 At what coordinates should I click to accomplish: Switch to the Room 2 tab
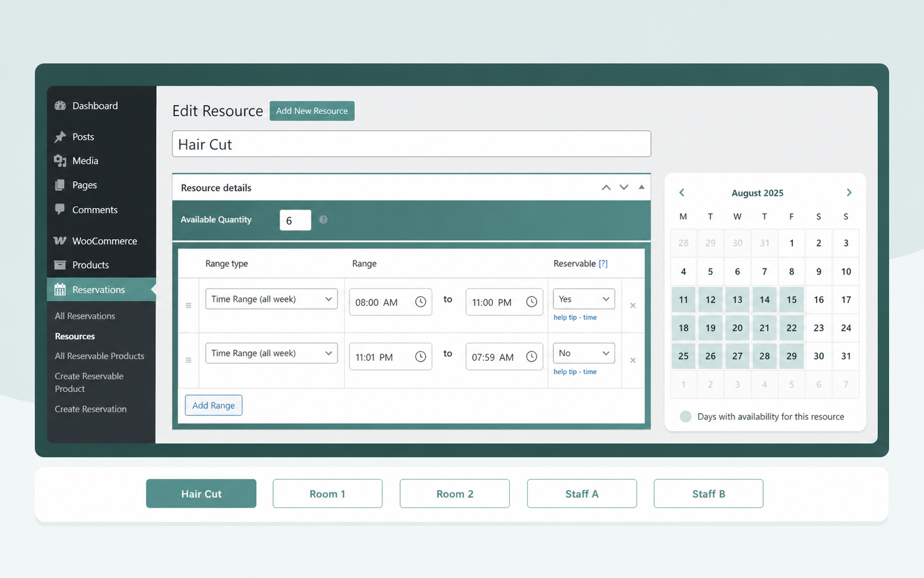(454, 494)
